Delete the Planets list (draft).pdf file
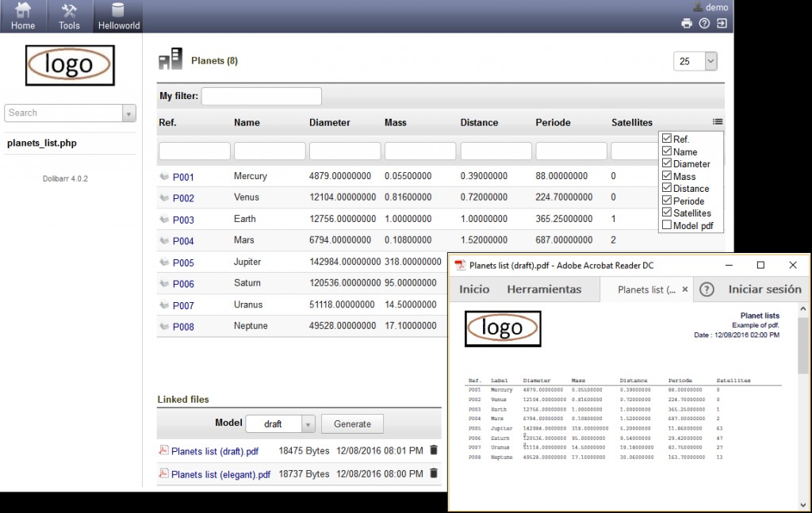Screen dimensions: 812x513 tap(433, 450)
